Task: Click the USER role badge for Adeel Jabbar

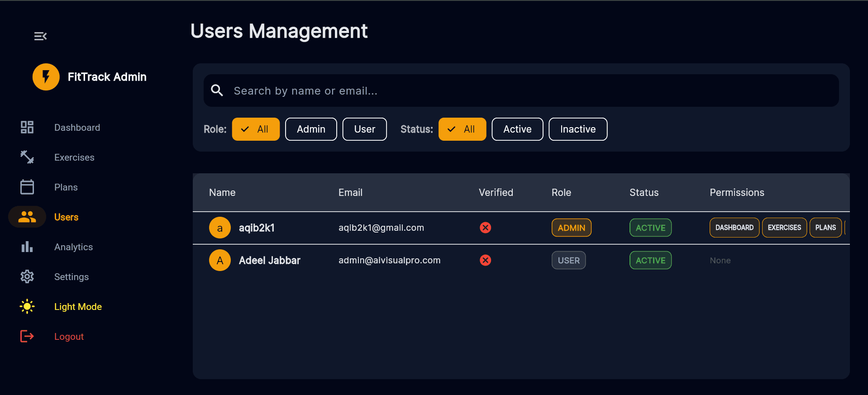Action: (x=568, y=261)
